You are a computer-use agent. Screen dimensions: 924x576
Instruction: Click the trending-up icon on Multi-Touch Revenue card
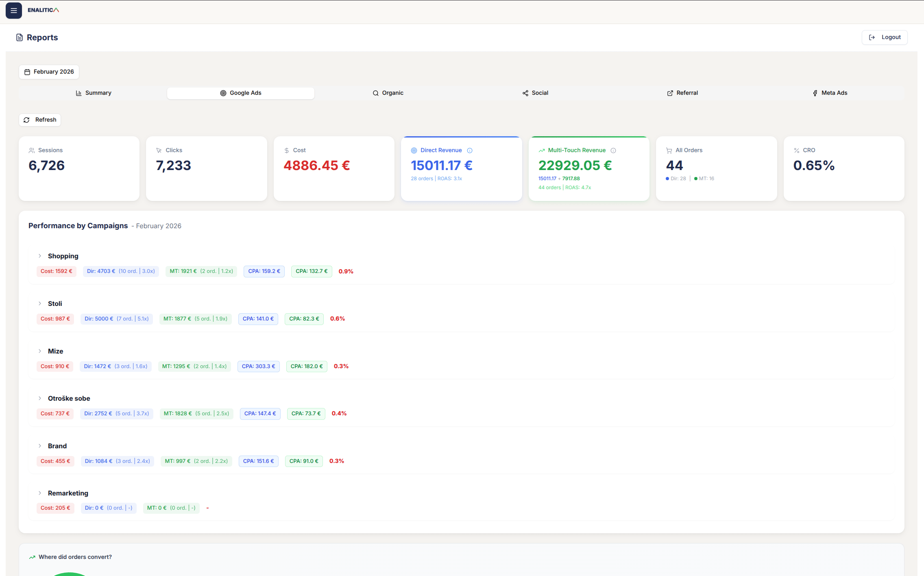coord(541,150)
